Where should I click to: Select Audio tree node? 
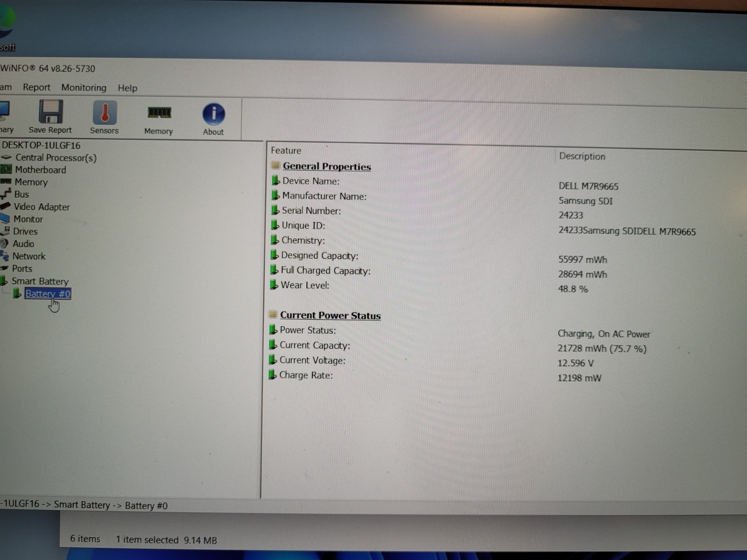[23, 244]
